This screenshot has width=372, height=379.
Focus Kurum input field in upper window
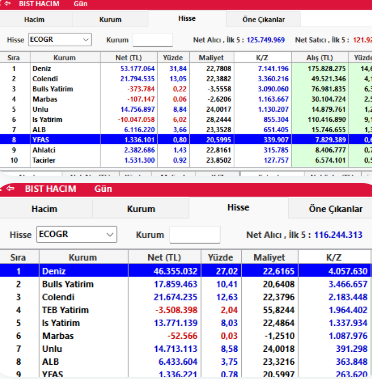[152, 40]
